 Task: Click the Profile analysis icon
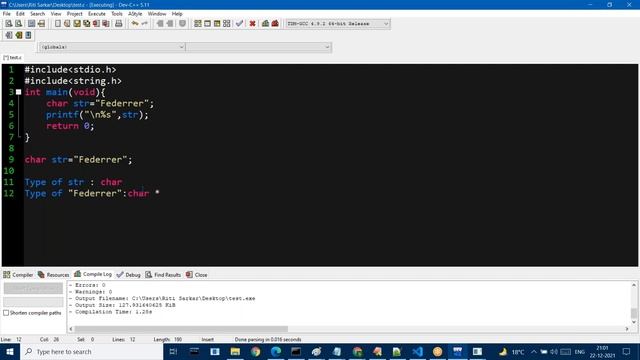pyautogui.click(x=265, y=24)
